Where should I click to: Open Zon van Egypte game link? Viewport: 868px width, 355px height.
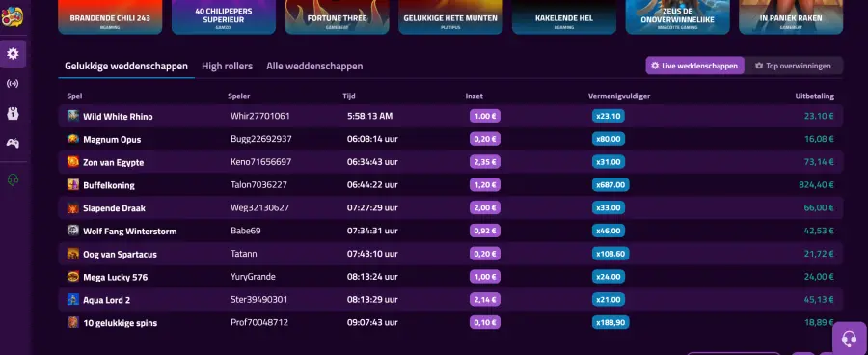(114, 163)
